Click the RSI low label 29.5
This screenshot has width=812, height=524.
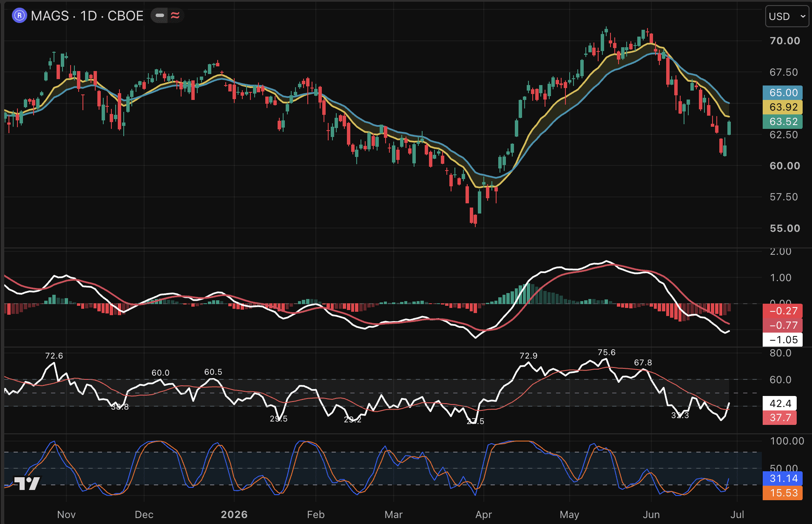tap(278, 419)
